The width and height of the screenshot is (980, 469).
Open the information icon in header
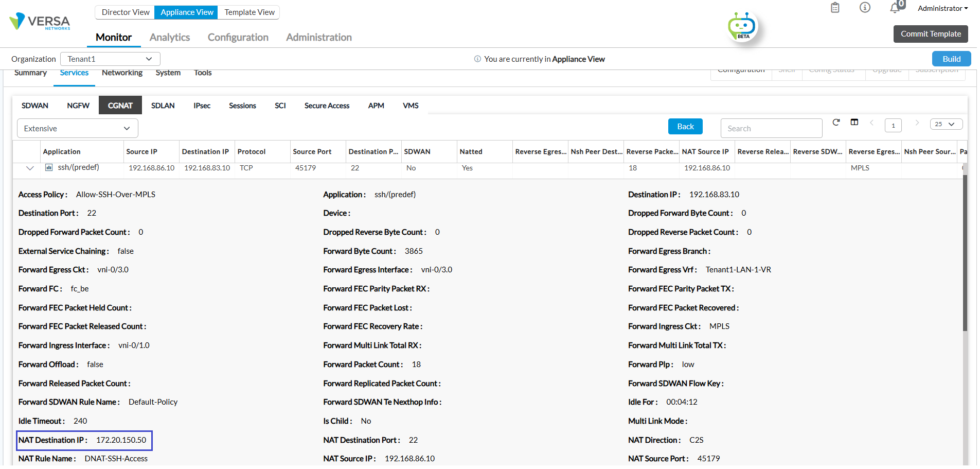tap(865, 8)
